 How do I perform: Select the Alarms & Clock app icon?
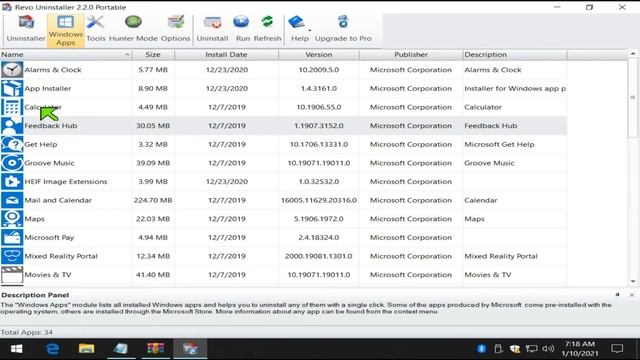(x=12, y=70)
